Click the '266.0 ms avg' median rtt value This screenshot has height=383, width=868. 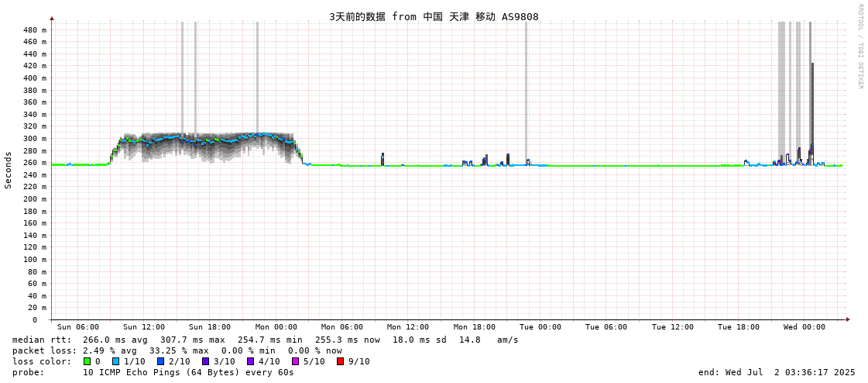click(x=115, y=340)
